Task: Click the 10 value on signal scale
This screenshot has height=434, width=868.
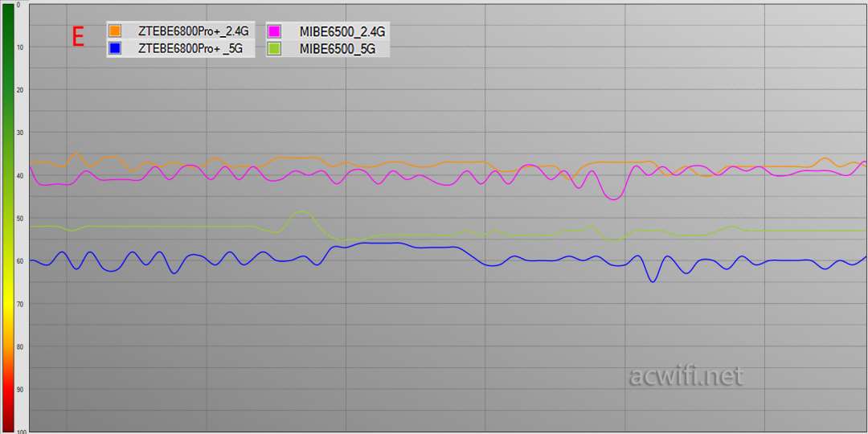Action: tap(19, 47)
